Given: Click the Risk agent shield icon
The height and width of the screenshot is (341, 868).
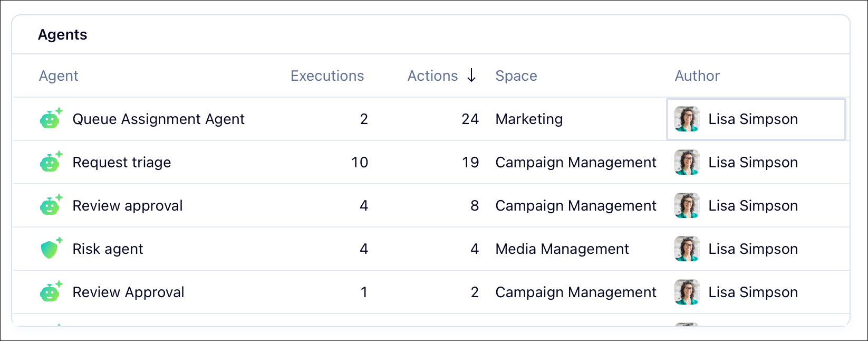Looking at the screenshot, I should [51, 249].
